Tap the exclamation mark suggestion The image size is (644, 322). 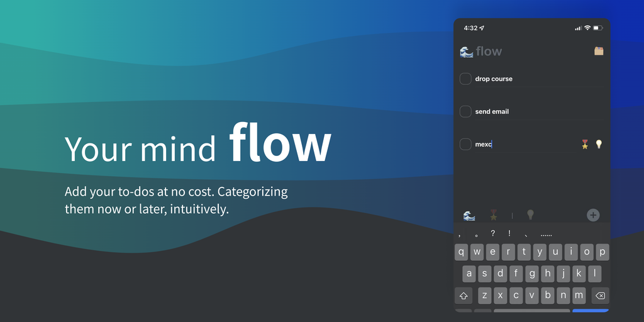point(509,233)
